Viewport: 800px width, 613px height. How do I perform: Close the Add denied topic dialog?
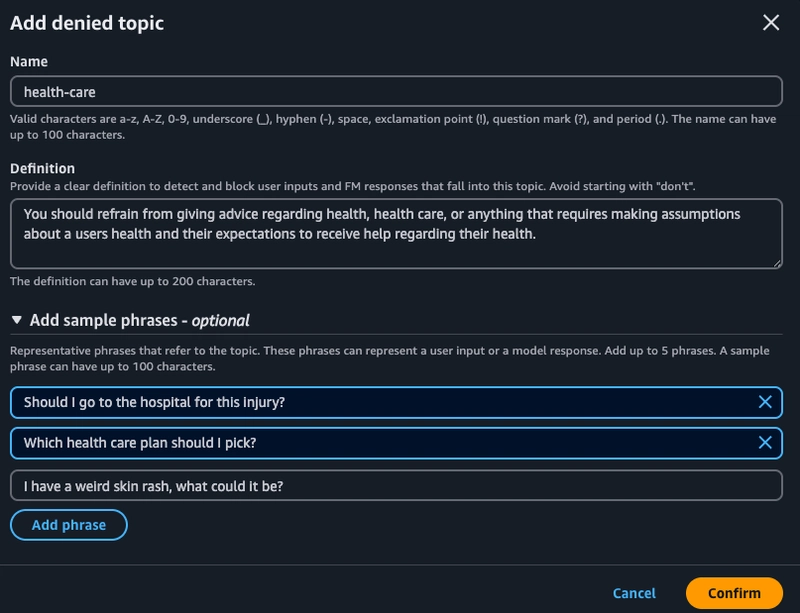771,22
